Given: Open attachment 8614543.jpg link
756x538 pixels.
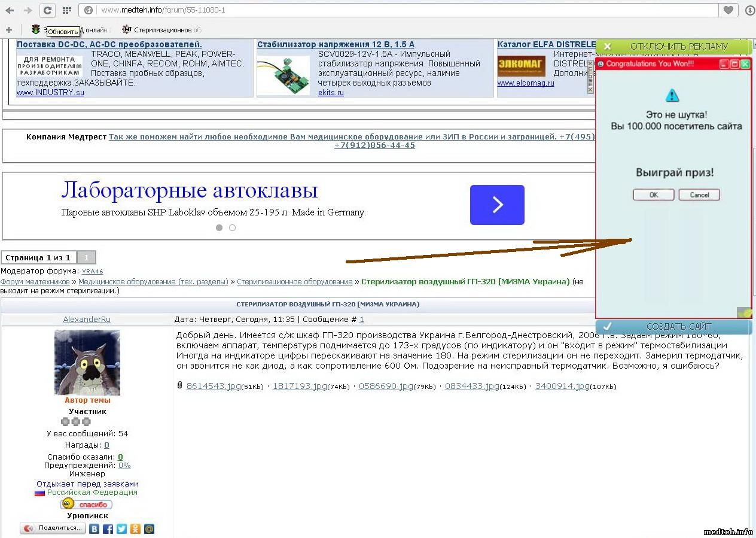Looking at the screenshot, I should click(x=214, y=387).
